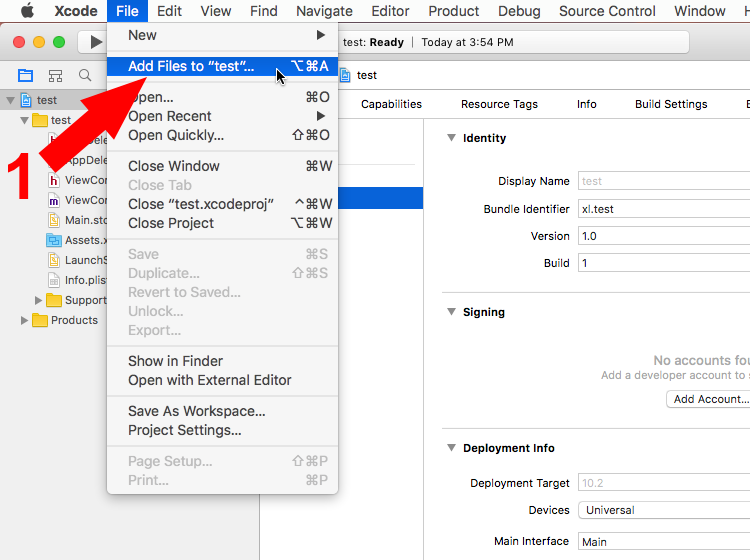Choose Close Project menu item
Image resolution: width=750 pixels, height=560 pixels.
(222, 223)
